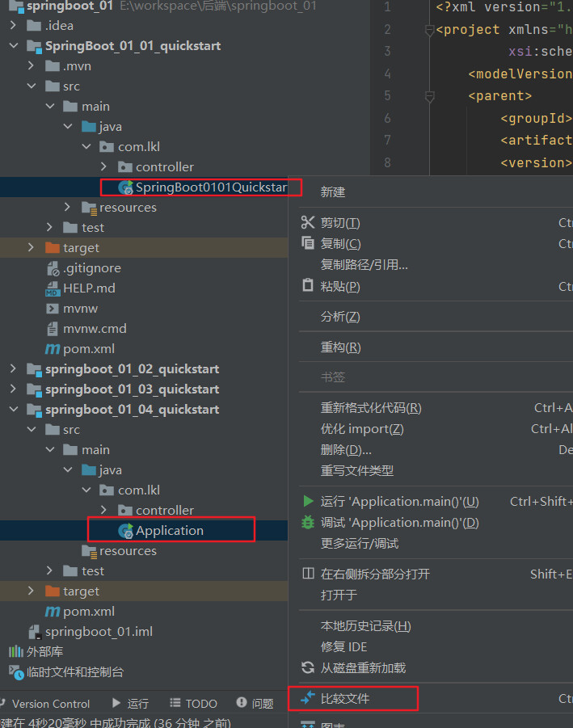The height and width of the screenshot is (728, 573).
Task: Click the TODO list icon in bottom bar
Action: tap(175, 703)
